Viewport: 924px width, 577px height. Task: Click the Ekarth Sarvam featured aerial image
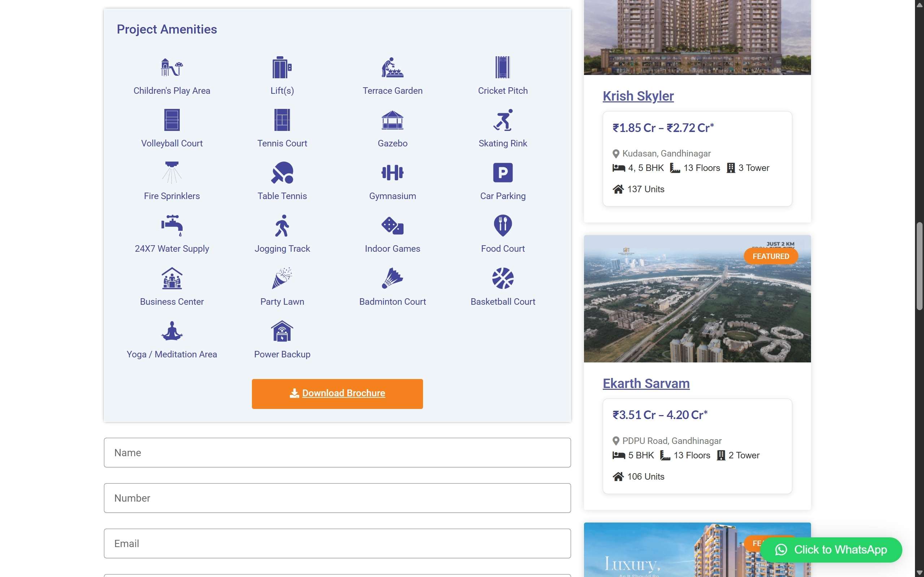click(x=697, y=299)
